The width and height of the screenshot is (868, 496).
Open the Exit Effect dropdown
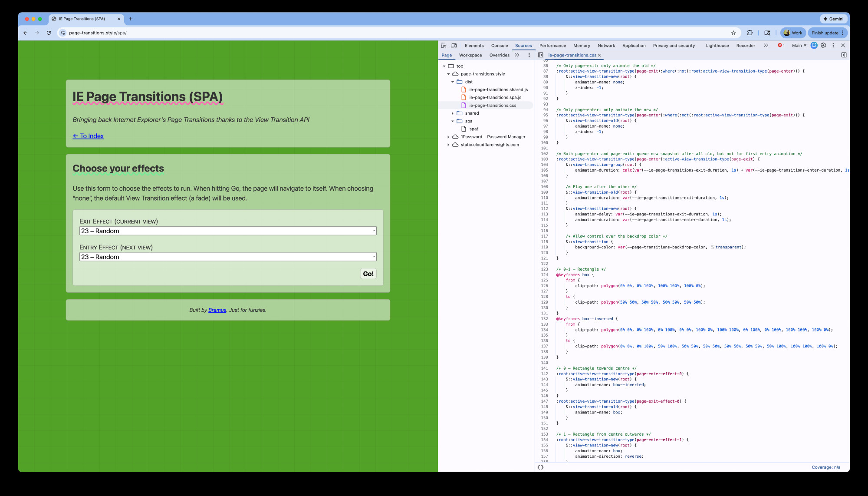[228, 231]
